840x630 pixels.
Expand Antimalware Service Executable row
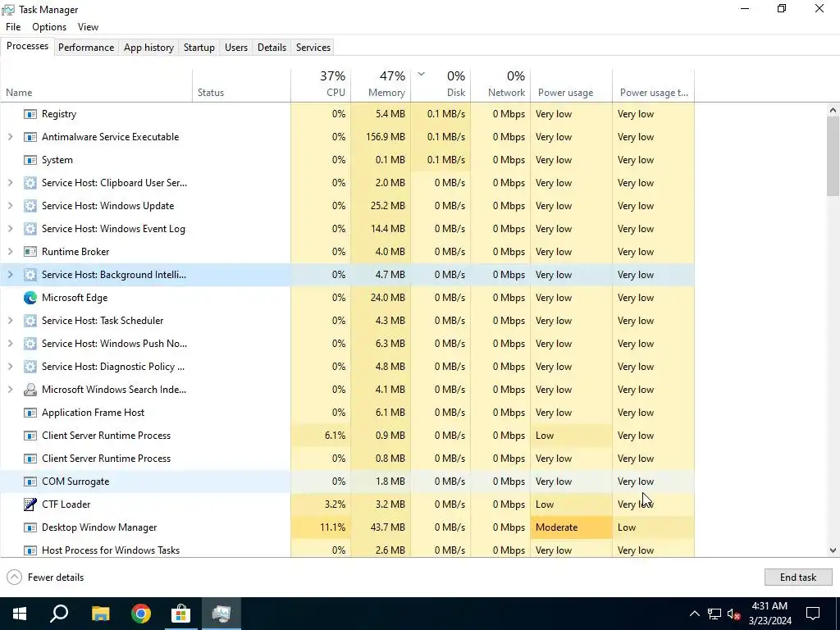[10, 137]
